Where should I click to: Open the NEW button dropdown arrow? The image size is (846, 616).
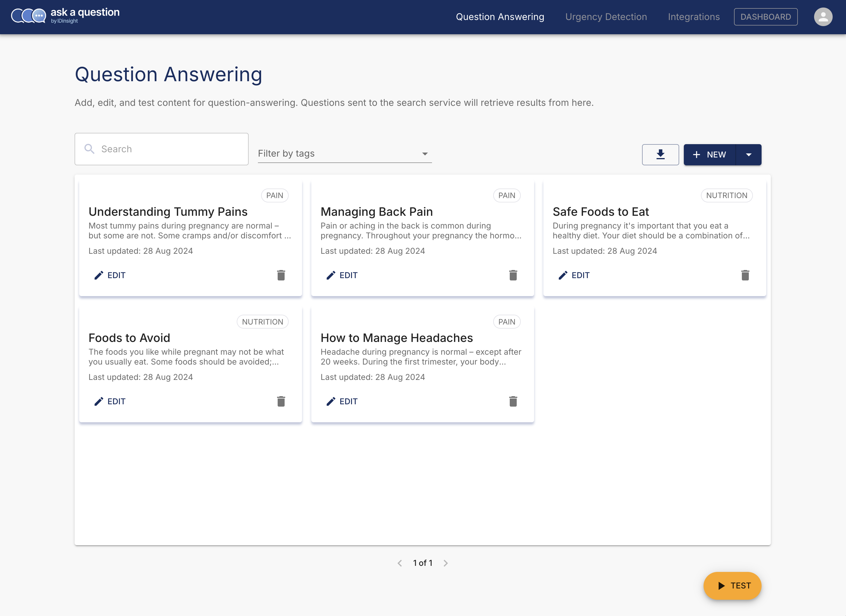748,154
